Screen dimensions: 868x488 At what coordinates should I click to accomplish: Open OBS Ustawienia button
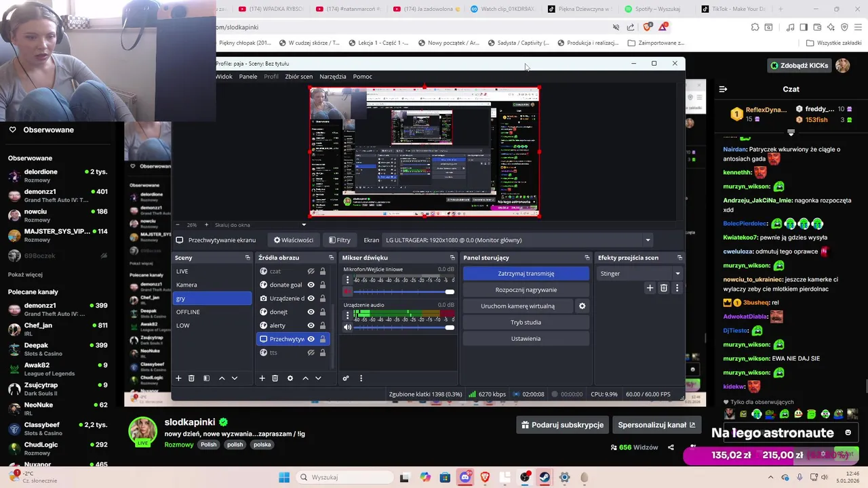[x=526, y=338]
